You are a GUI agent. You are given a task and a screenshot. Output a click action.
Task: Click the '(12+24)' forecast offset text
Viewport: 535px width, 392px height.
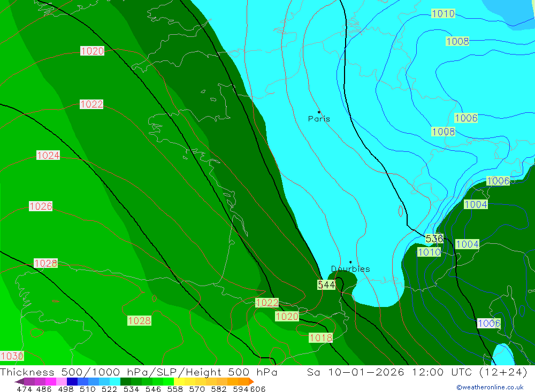[x=503, y=372]
